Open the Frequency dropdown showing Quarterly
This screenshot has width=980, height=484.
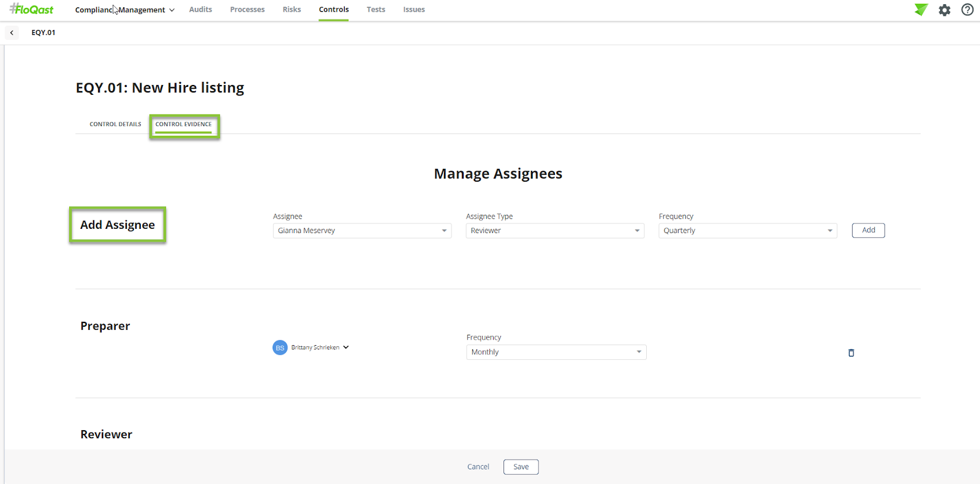[748, 231]
